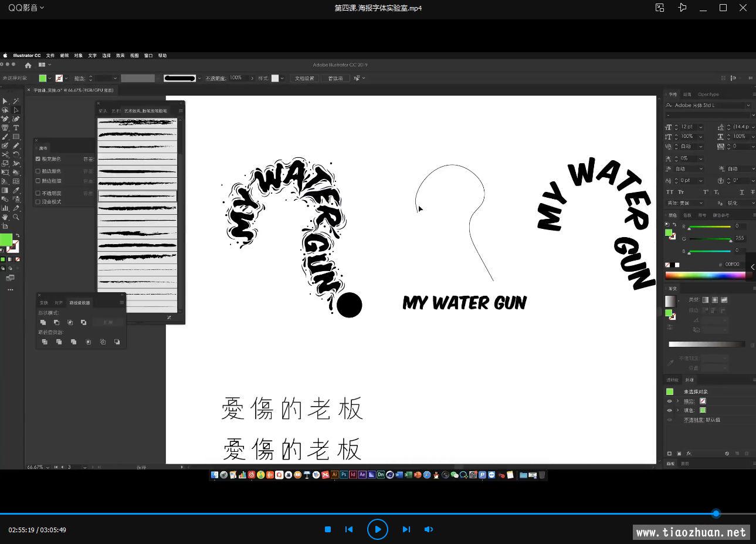The height and width of the screenshot is (544, 756).
Task: Play the video with center play button
Action: [378, 529]
